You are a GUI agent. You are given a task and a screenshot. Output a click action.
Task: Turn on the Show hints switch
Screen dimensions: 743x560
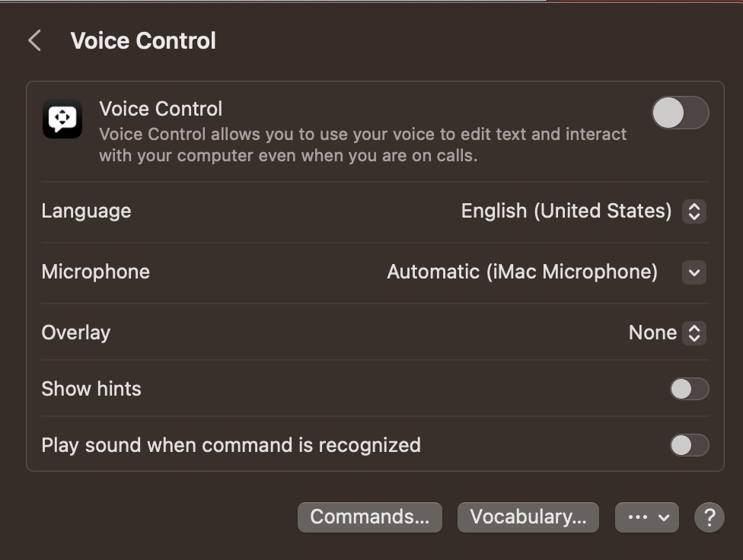point(689,389)
